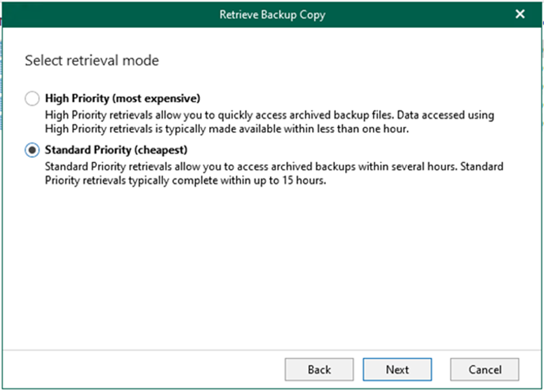The height and width of the screenshot is (392, 544).
Task: Click the first Standard Priority description line
Action: 274,167
